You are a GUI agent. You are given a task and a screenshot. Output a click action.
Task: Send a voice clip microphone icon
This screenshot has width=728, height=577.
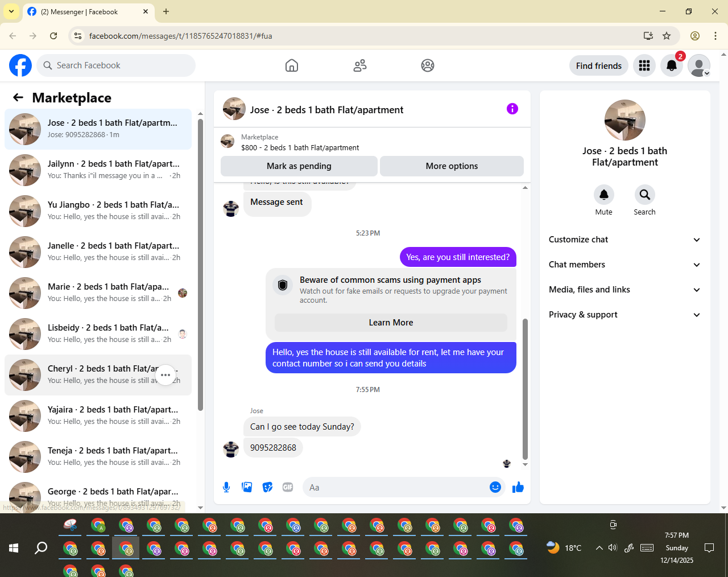(x=226, y=487)
